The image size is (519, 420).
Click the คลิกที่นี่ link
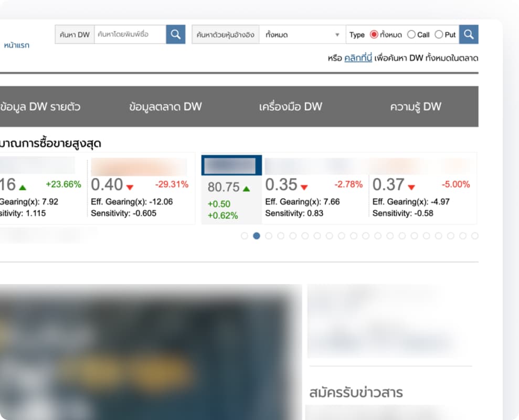358,58
